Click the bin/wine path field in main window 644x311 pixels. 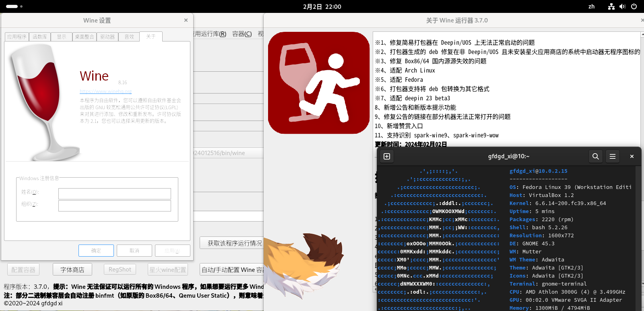point(229,153)
